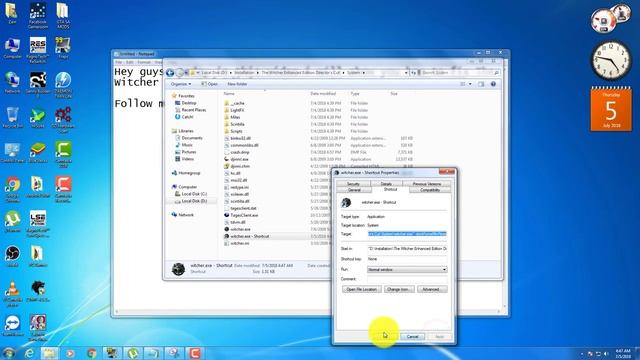Open uTorrent on the taskbar

coord(133,353)
